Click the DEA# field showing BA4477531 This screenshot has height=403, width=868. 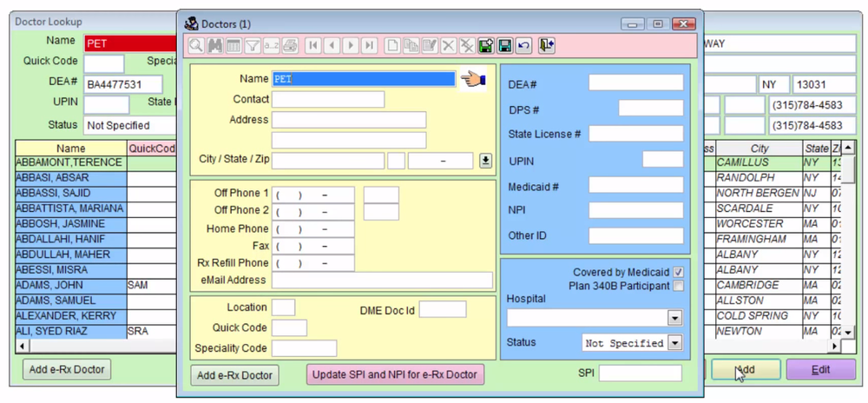click(x=123, y=85)
